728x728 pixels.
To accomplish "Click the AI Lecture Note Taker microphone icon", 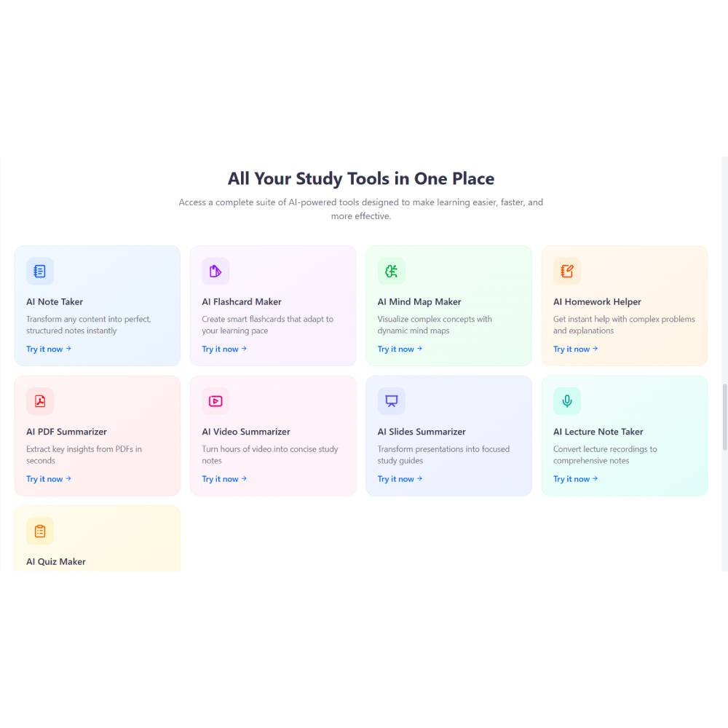I will (x=566, y=400).
